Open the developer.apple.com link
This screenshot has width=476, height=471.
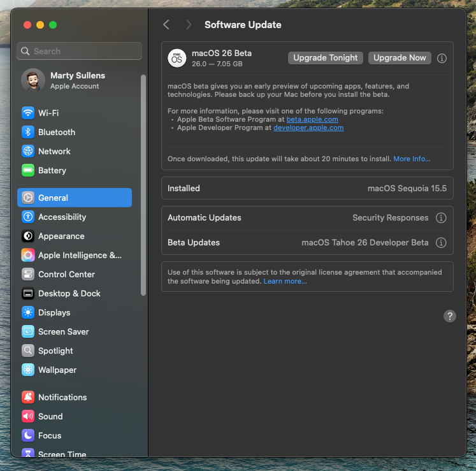pos(308,127)
